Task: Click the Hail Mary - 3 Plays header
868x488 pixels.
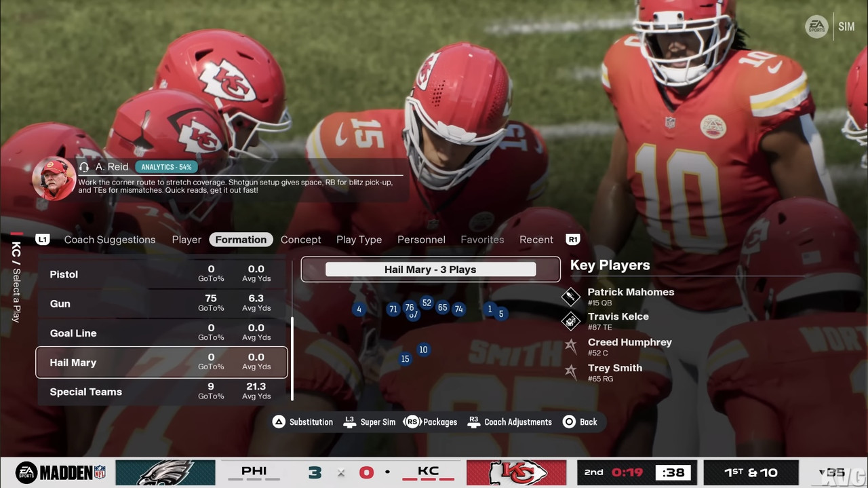Action: click(431, 269)
